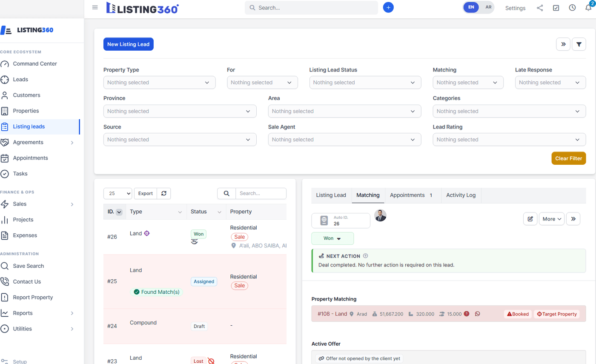The image size is (596, 364).
Task: Click the double-arrow button beside the filter icon
Action: 563,44
